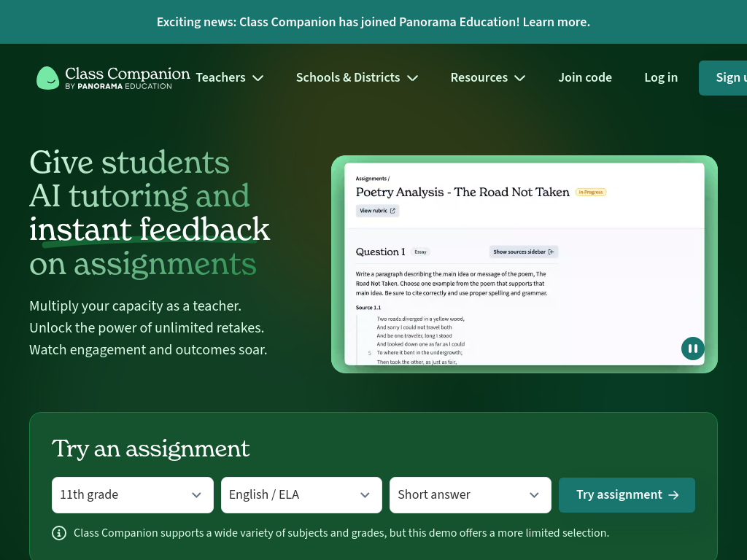Image resolution: width=747 pixels, height=560 pixels.
Task: Click the Sign up button
Action: (x=723, y=78)
